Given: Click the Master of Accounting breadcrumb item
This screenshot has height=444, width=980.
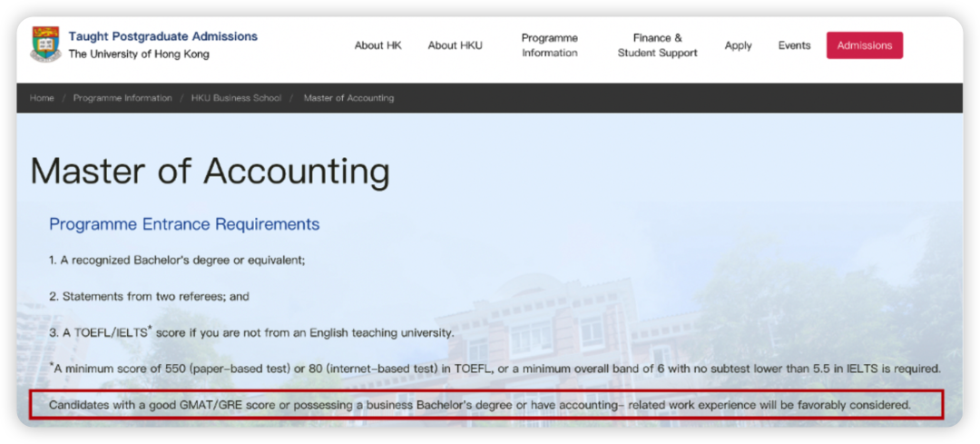Looking at the screenshot, I should point(348,98).
